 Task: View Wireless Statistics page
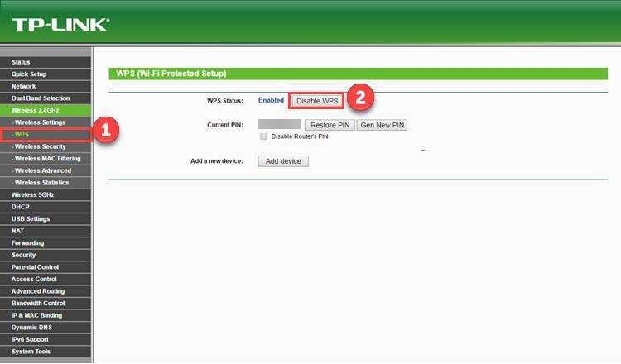coord(46,183)
